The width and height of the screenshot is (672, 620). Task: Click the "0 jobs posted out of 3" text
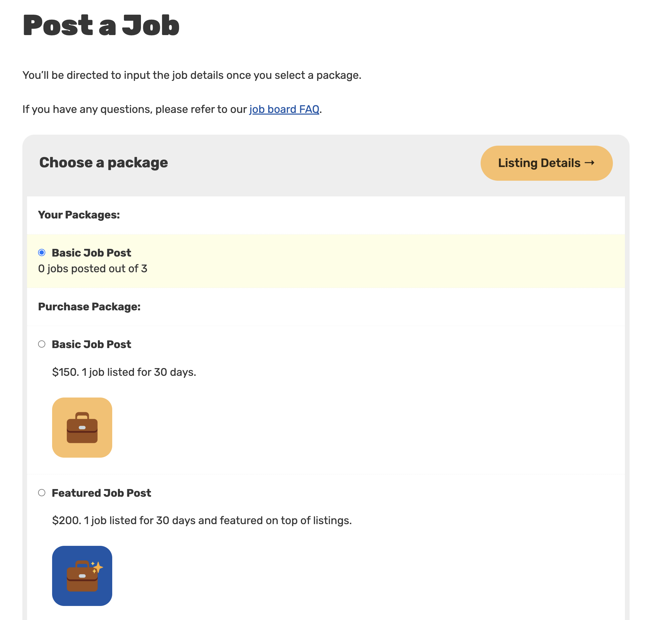pos(93,269)
